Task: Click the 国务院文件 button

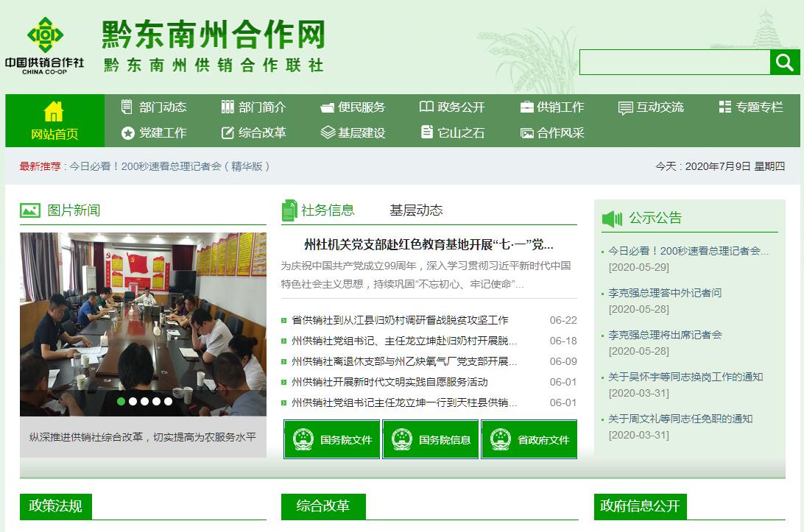Action: [332, 439]
